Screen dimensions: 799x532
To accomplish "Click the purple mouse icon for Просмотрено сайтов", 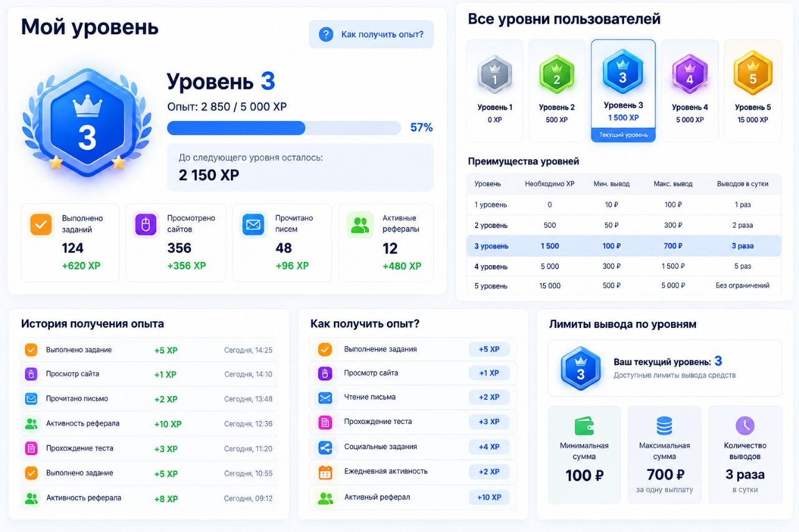I will (146, 225).
